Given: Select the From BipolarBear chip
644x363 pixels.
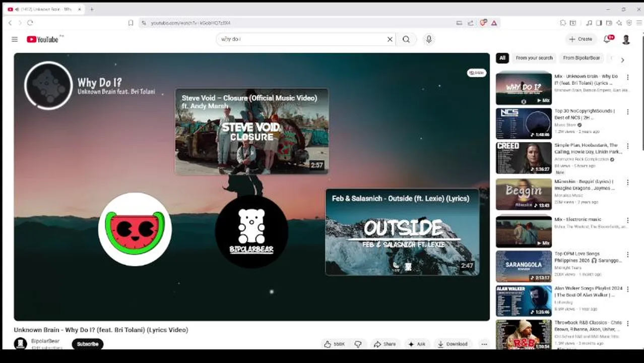Looking at the screenshot, I should 581,58.
